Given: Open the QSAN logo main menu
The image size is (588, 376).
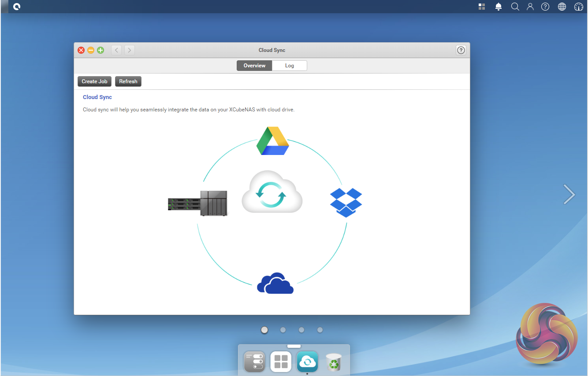Looking at the screenshot, I should point(17,7).
